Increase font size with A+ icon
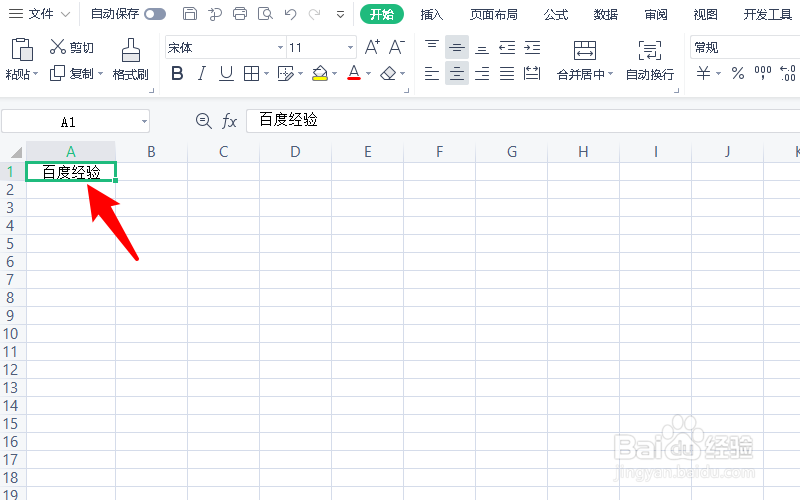 tap(372, 47)
